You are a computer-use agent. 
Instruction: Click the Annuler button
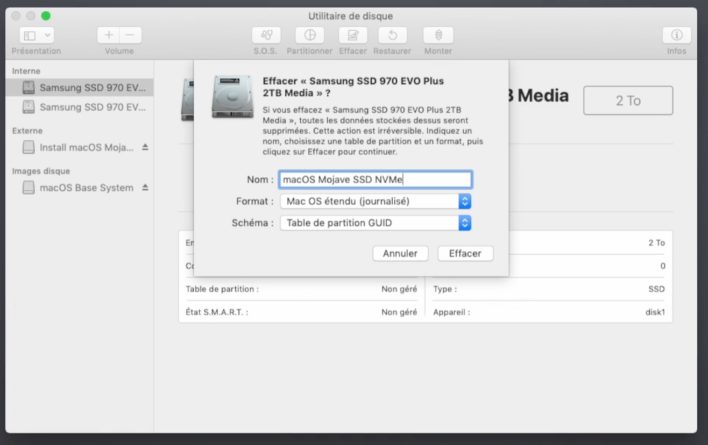(400, 254)
